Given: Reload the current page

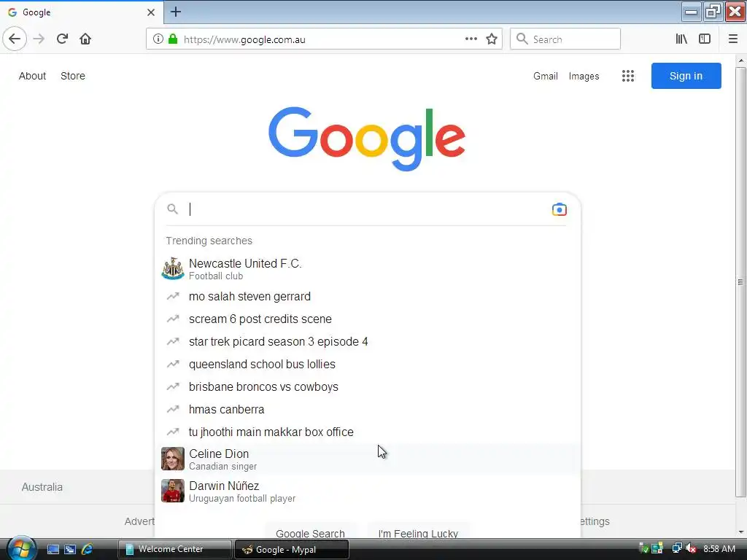Looking at the screenshot, I should (x=62, y=39).
